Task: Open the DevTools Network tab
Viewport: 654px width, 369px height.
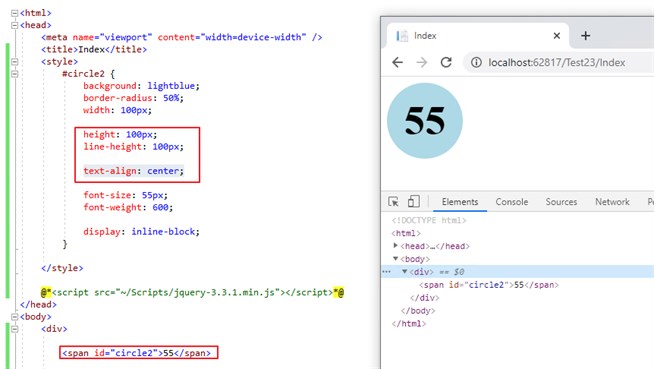Action: pos(612,202)
